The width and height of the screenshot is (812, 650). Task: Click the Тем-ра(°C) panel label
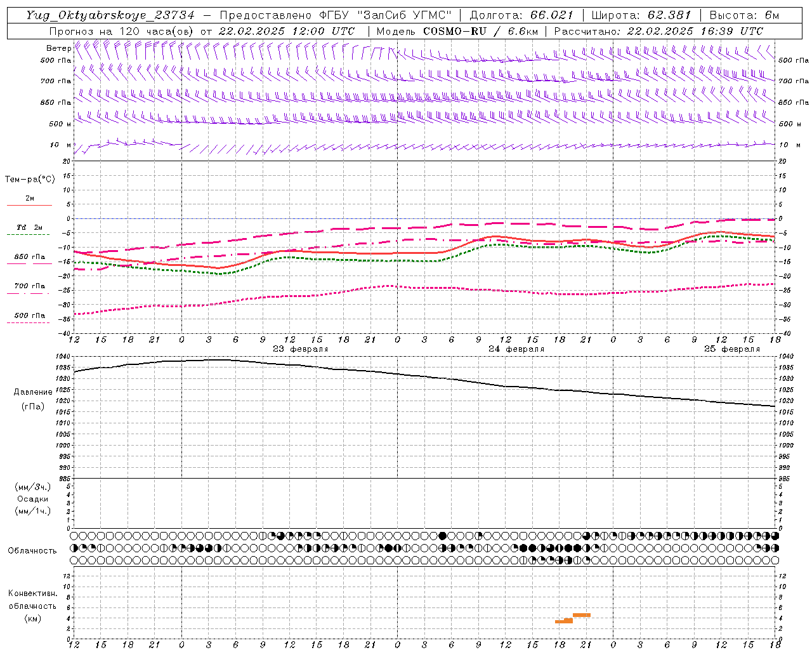(x=30, y=180)
